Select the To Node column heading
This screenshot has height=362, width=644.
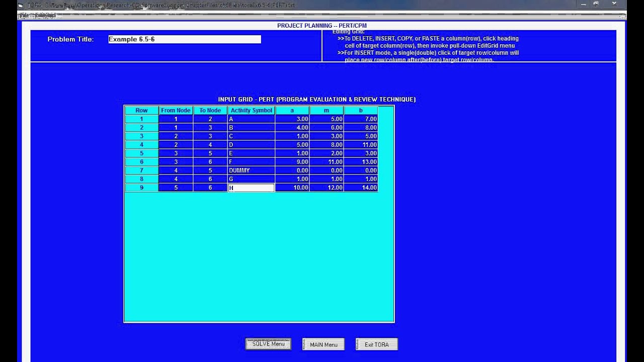[x=210, y=111]
